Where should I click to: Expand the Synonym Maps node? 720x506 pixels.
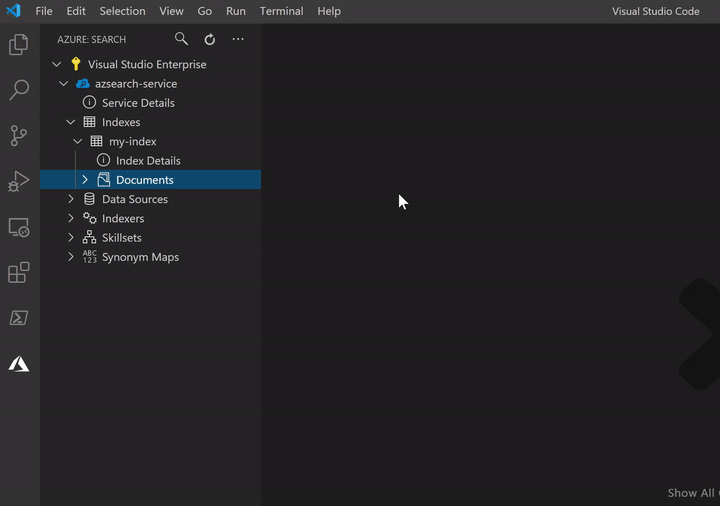pos(71,257)
